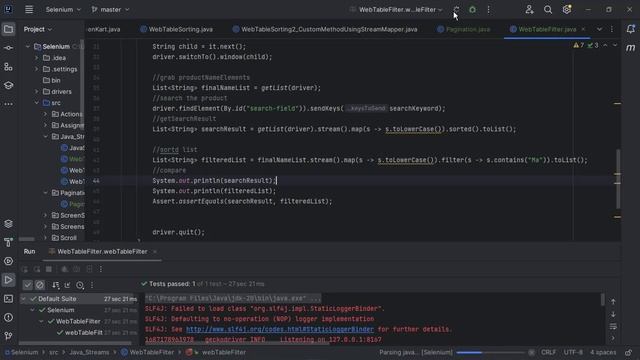
Task: Open the slf4j.org link in console
Action: point(280,329)
